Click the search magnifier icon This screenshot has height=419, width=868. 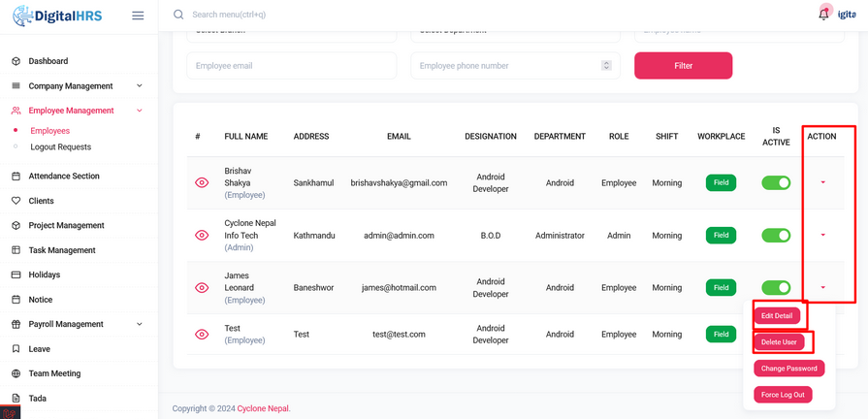(x=178, y=15)
